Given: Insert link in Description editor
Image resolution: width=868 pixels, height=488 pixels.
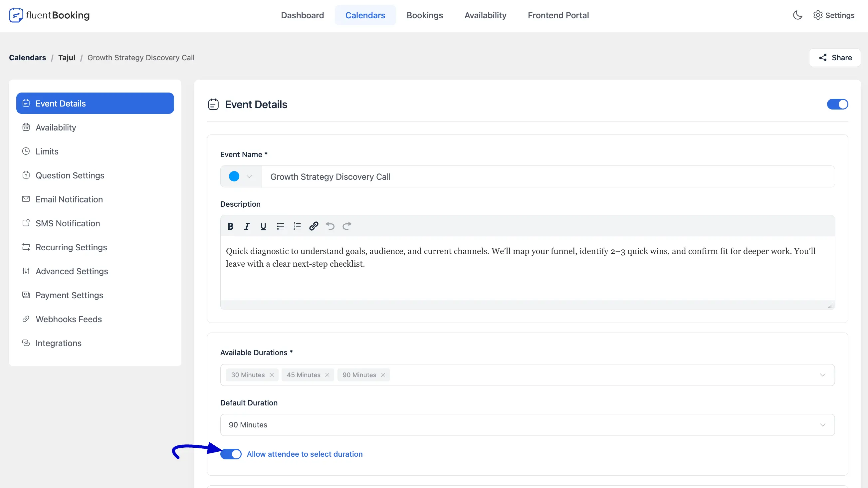Looking at the screenshot, I should click(314, 226).
